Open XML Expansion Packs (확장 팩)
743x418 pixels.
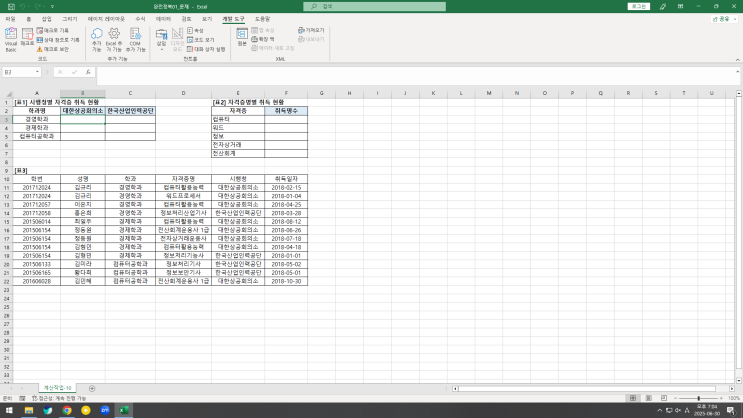point(263,39)
